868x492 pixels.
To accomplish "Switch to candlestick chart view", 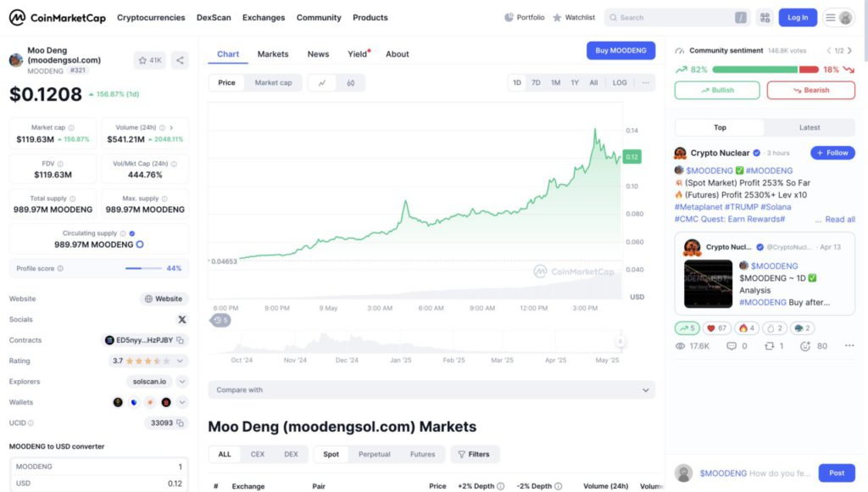I will tap(350, 83).
